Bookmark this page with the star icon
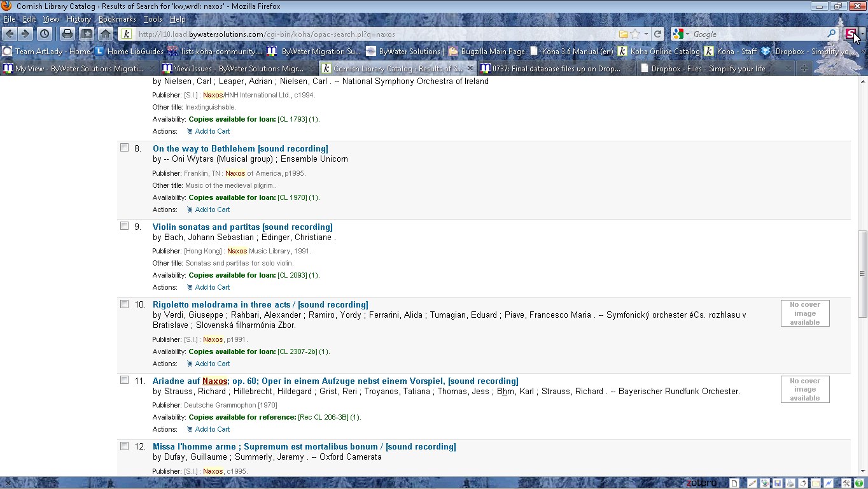 [x=634, y=34]
